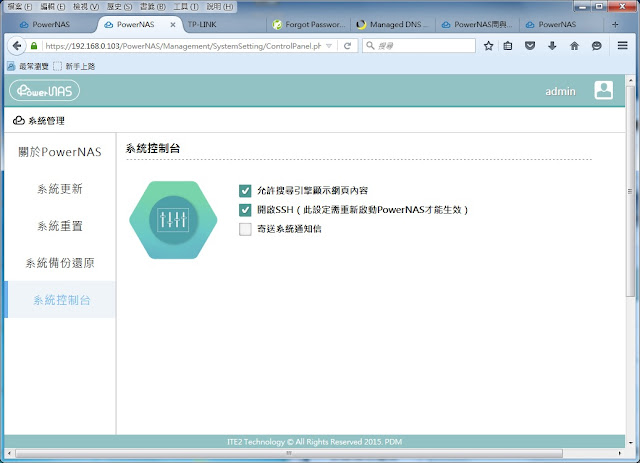The image size is (640, 463).
Task: Open the 工具 (T) menu
Action: point(186,7)
